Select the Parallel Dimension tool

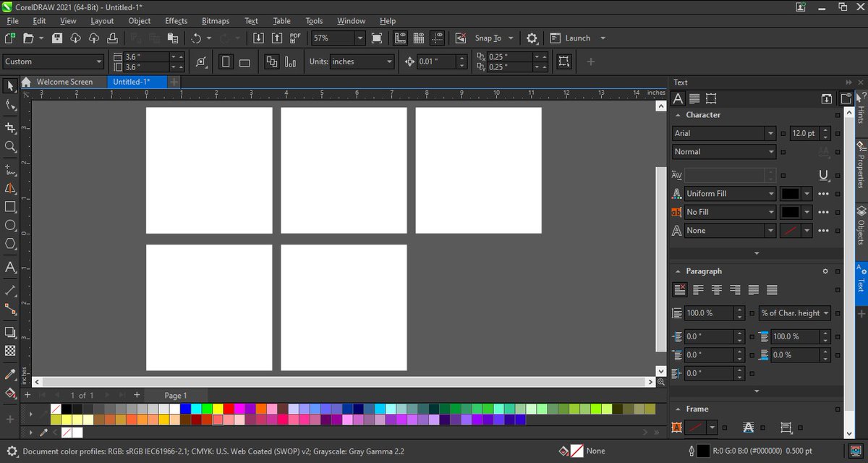coord(10,290)
